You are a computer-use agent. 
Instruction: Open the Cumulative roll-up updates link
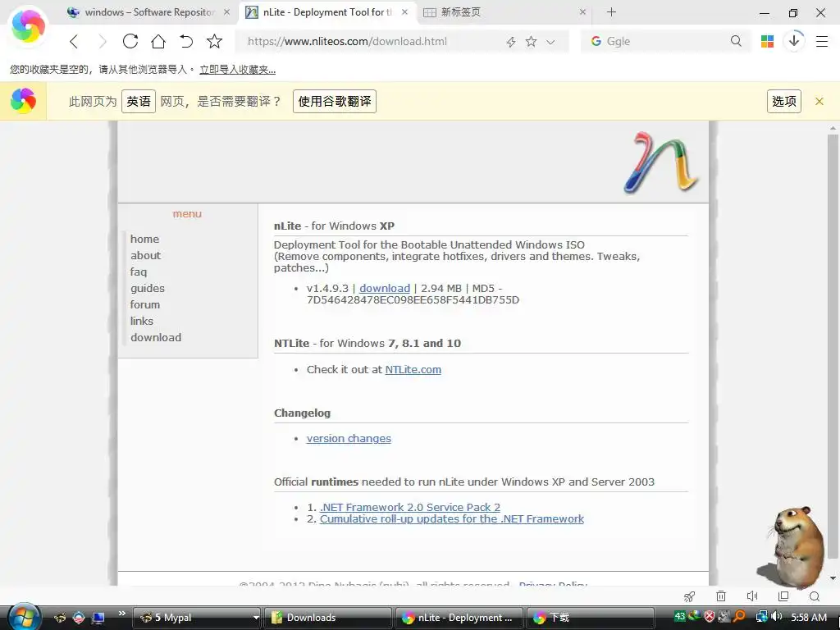click(452, 519)
